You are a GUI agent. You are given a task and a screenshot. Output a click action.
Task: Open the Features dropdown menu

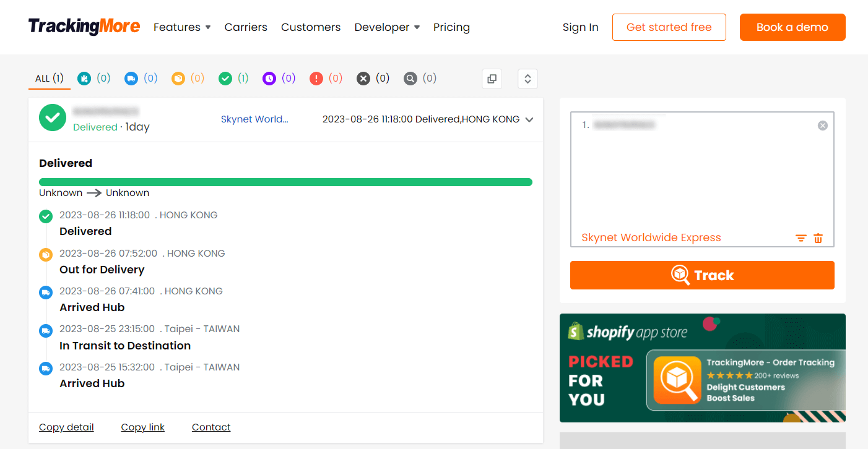tap(182, 27)
